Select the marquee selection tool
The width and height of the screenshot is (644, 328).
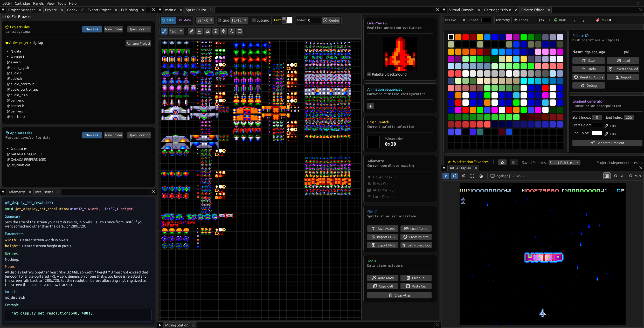point(216,31)
